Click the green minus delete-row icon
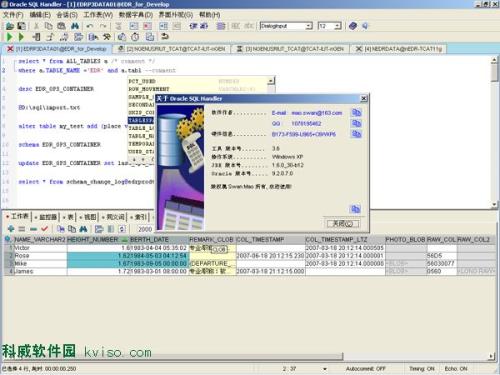 click(x=33, y=229)
